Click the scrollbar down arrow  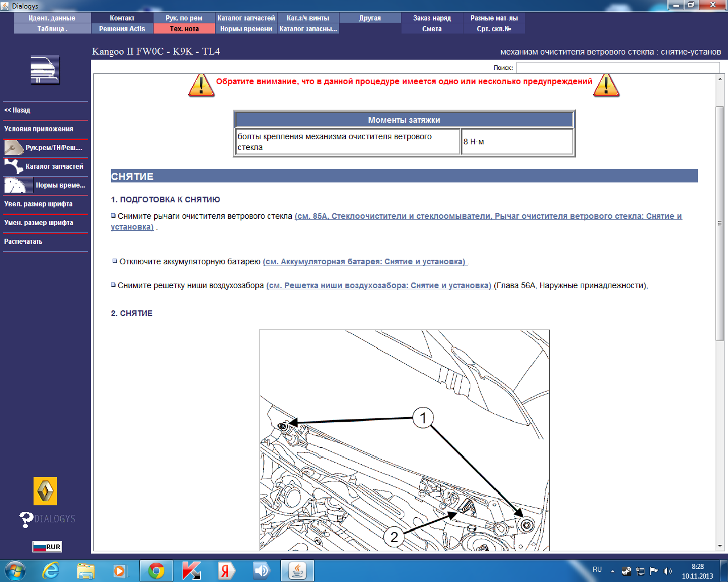coord(719,546)
